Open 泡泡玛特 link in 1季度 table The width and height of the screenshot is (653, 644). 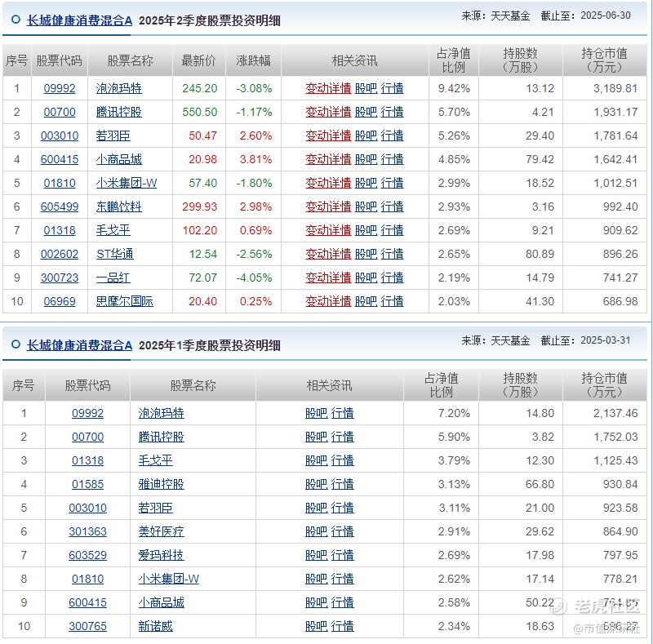pos(161,414)
